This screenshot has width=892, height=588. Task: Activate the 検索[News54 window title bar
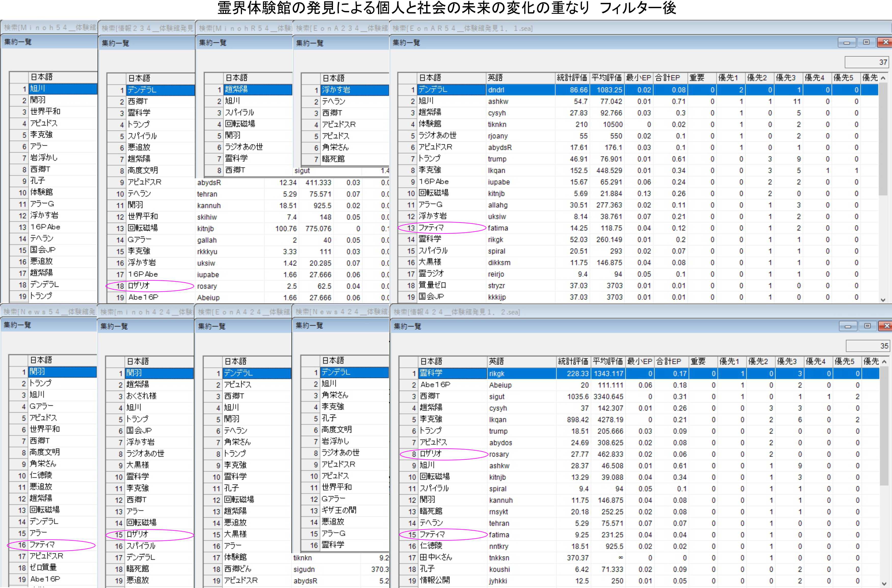tap(49, 311)
